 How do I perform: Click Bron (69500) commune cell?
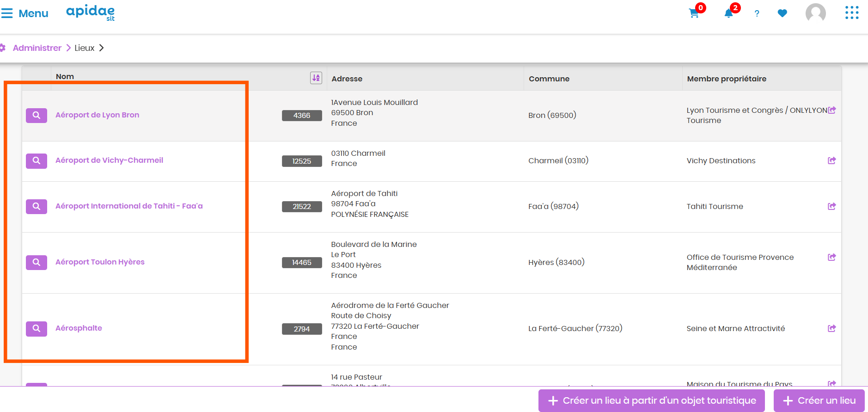(552, 115)
